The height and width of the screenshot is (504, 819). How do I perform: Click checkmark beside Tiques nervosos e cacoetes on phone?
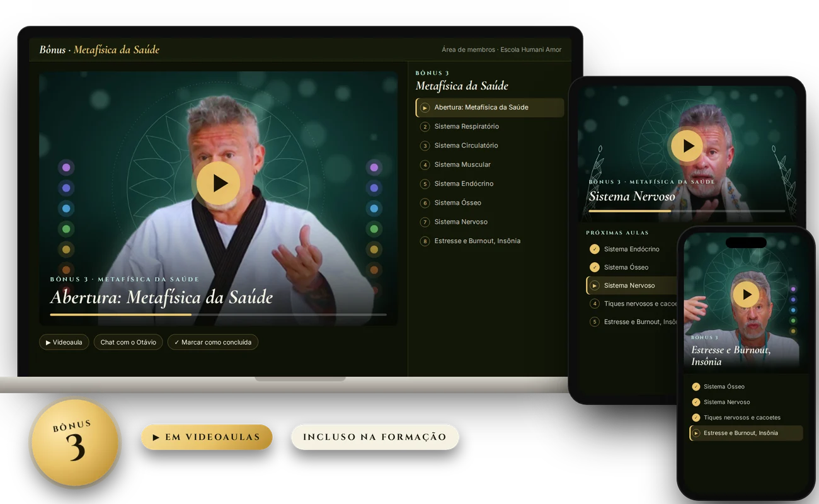[x=696, y=418]
